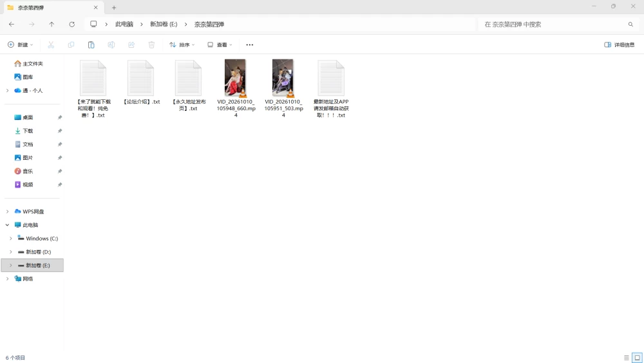The width and height of the screenshot is (644, 363).
Task: Click the search magnifier icon
Action: (x=630, y=25)
